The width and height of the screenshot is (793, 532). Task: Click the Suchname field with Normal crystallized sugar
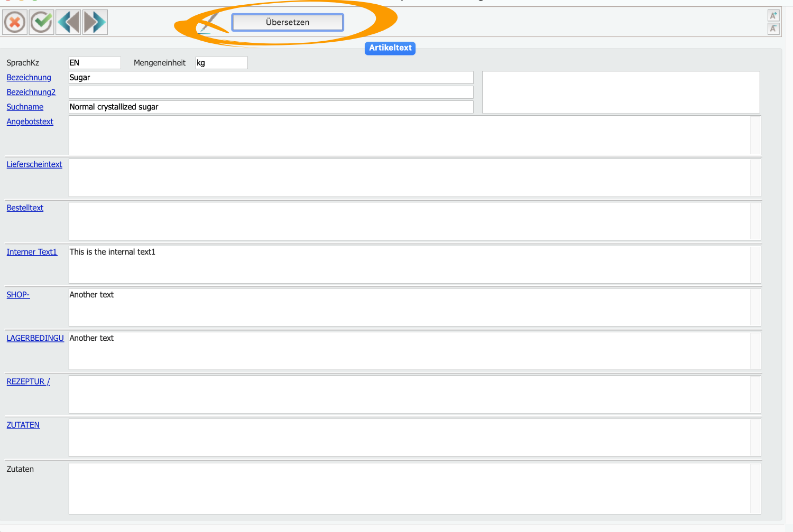[271, 107]
